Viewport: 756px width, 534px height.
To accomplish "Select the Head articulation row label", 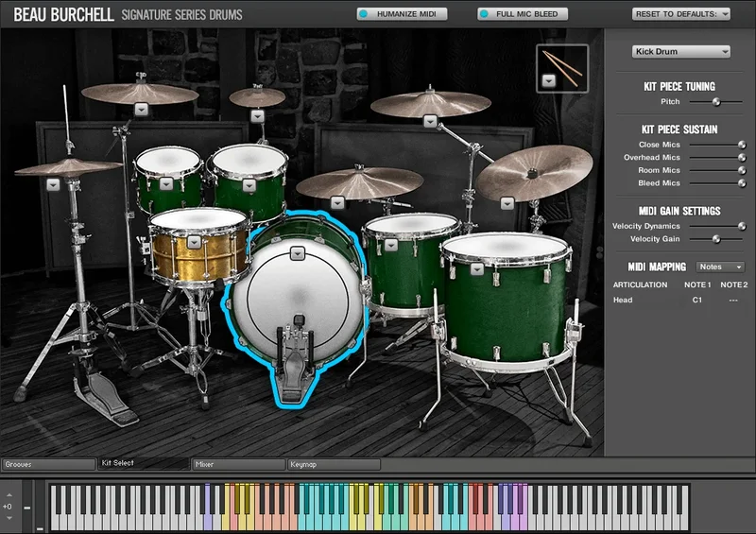I will tap(623, 300).
